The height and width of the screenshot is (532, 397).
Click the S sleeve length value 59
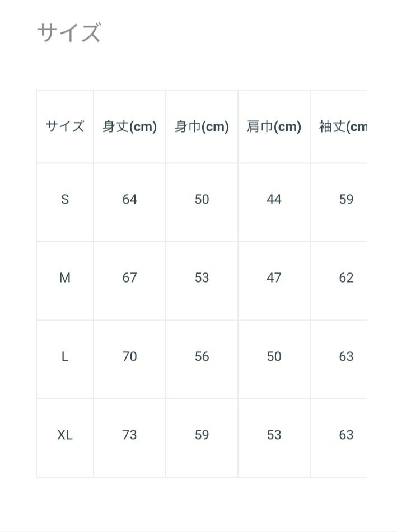pos(346,200)
